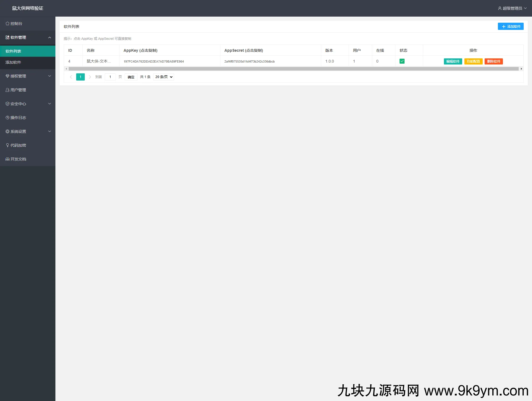Collapse the 软件管理 menu chevron
This screenshot has height=401, width=532.
[x=50, y=37]
